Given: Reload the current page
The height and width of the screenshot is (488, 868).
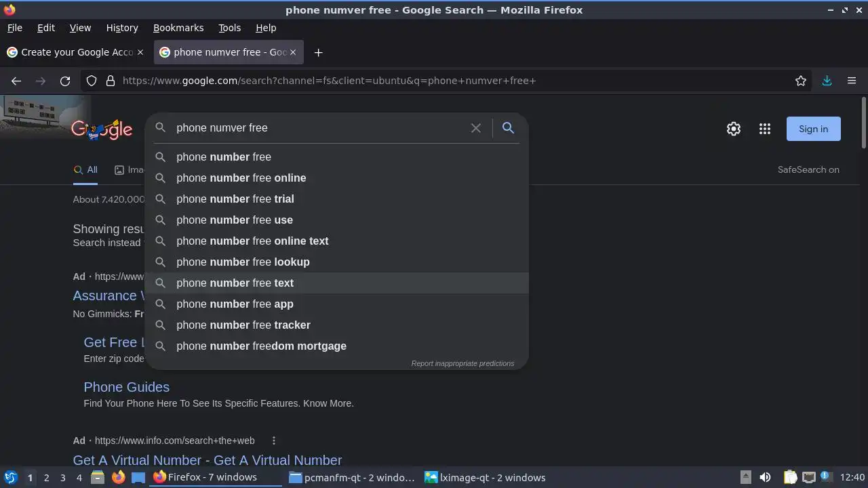Looking at the screenshot, I should [x=65, y=81].
